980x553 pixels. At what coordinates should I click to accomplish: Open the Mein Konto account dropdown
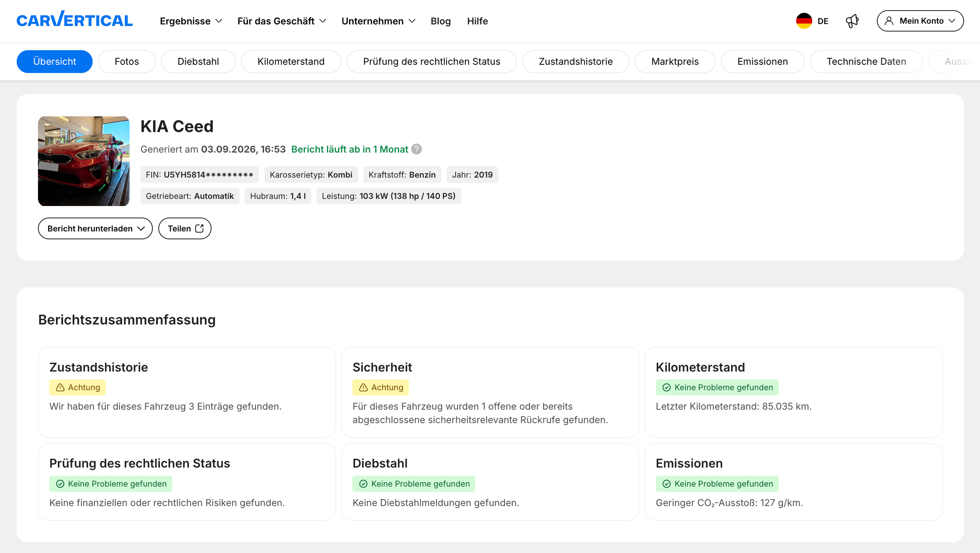click(x=920, y=21)
